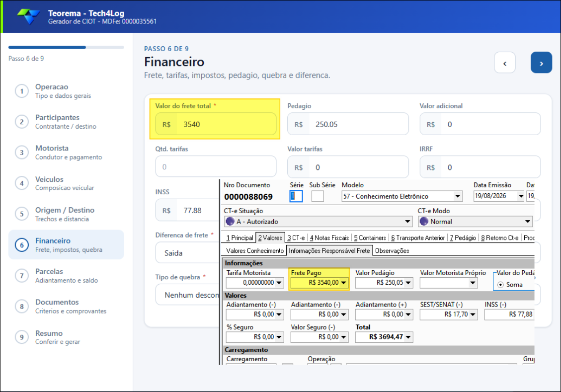Open Data Emissão date picker arrow
The height and width of the screenshot is (392, 561).
click(521, 196)
